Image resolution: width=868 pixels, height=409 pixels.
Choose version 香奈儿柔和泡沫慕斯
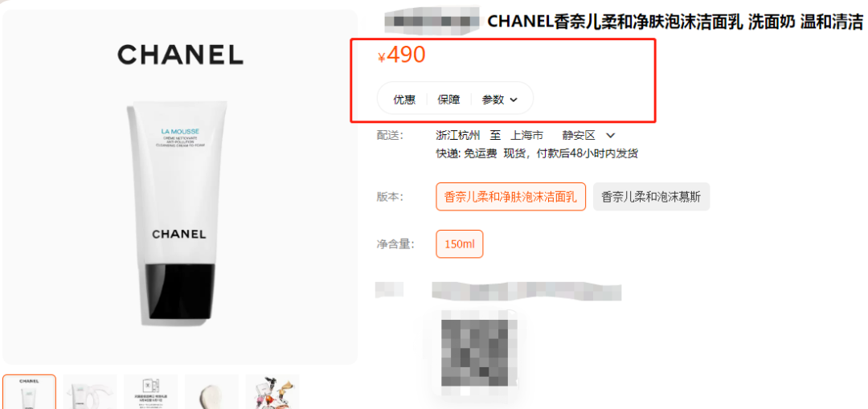[x=651, y=197]
